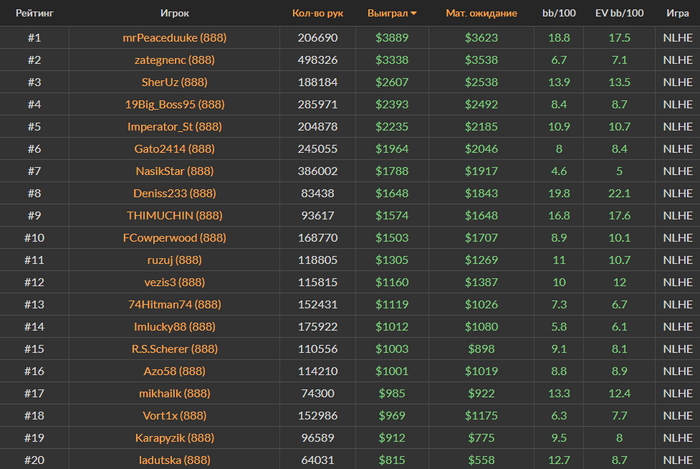Image resolution: width=700 pixels, height=469 pixels.
Task: Open NasikStar (888) profile
Action: click(x=175, y=171)
